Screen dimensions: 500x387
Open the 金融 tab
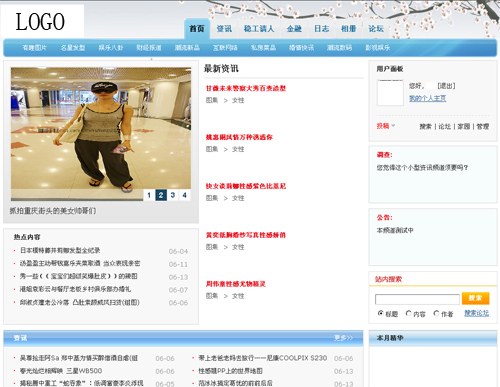(294, 29)
